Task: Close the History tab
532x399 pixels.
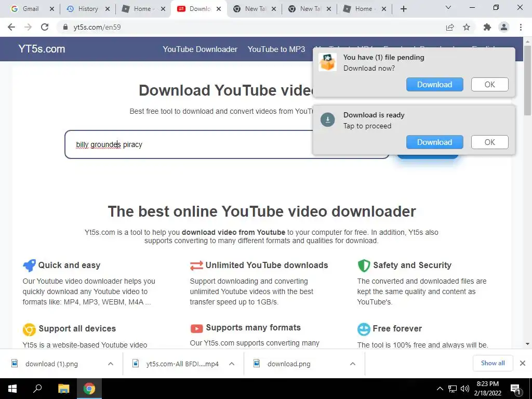Action: point(108,9)
